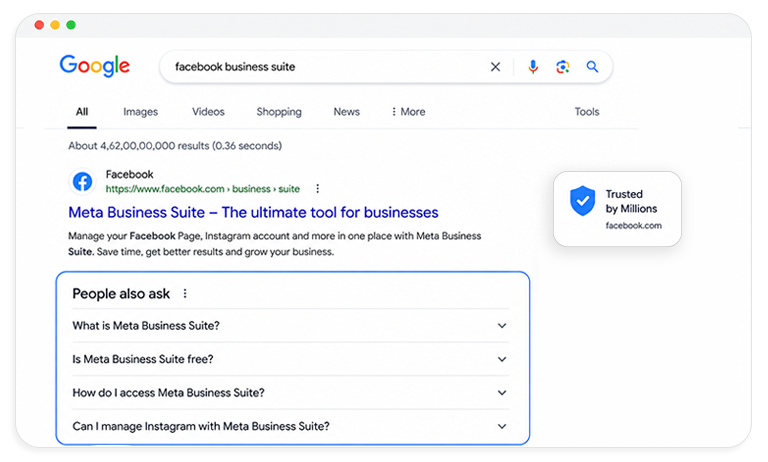Click the result snippet description text
Screen dimensions: 768x462
tap(274, 243)
